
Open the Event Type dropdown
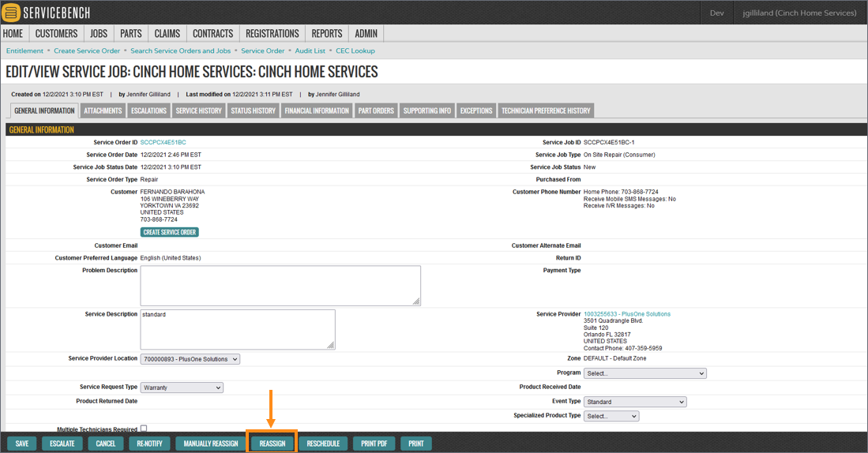(635, 402)
